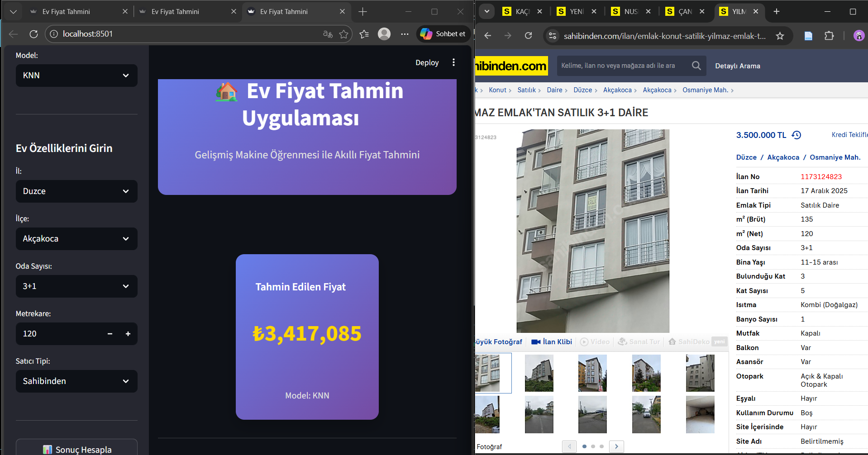Open the left browser's three-dot settings menu

coord(405,34)
